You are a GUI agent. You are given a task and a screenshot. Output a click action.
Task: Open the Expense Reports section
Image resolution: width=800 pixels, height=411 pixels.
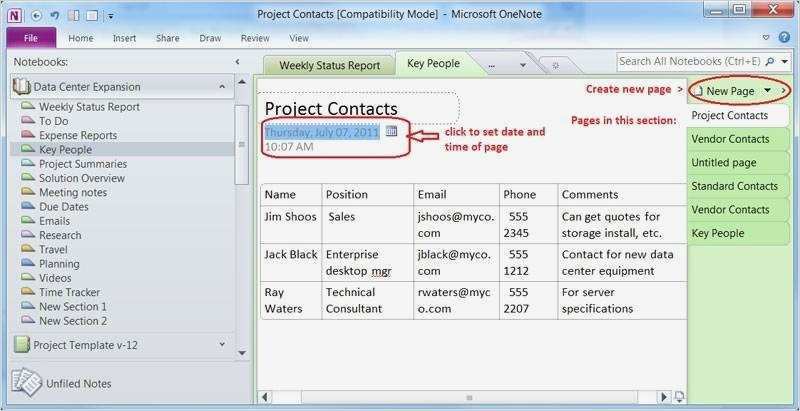coord(78,136)
